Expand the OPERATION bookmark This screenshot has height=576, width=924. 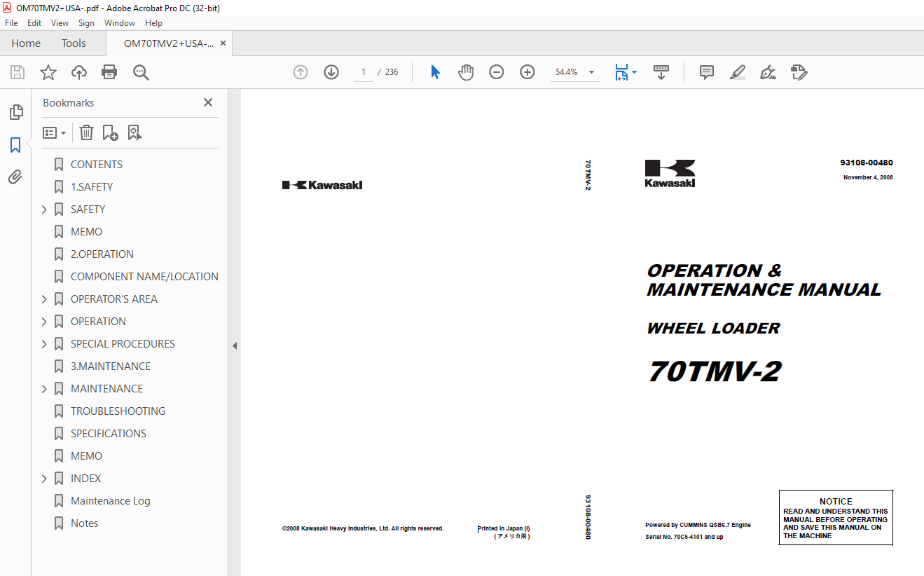tap(44, 322)
